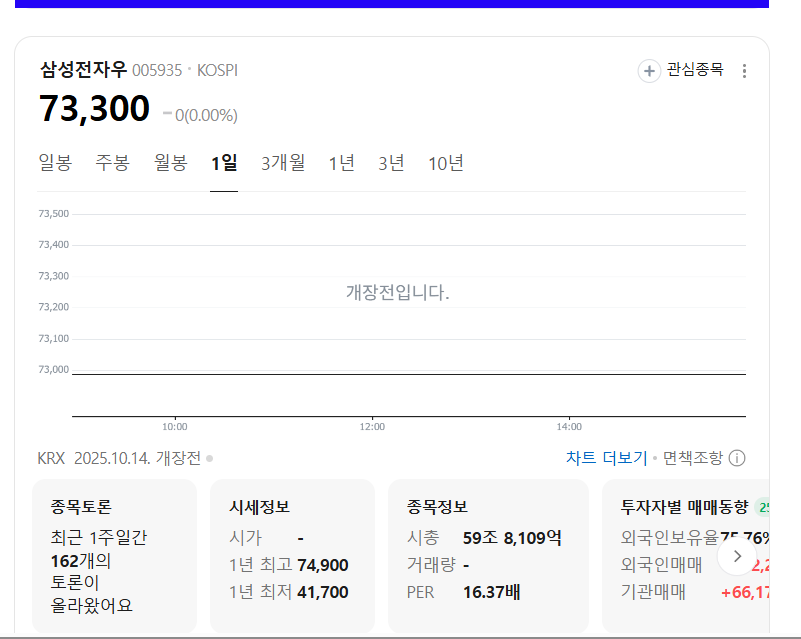Viewport: 801px width, 639px height.
Task: Open the 종목토론 discussion card
Action: [114, 556]
